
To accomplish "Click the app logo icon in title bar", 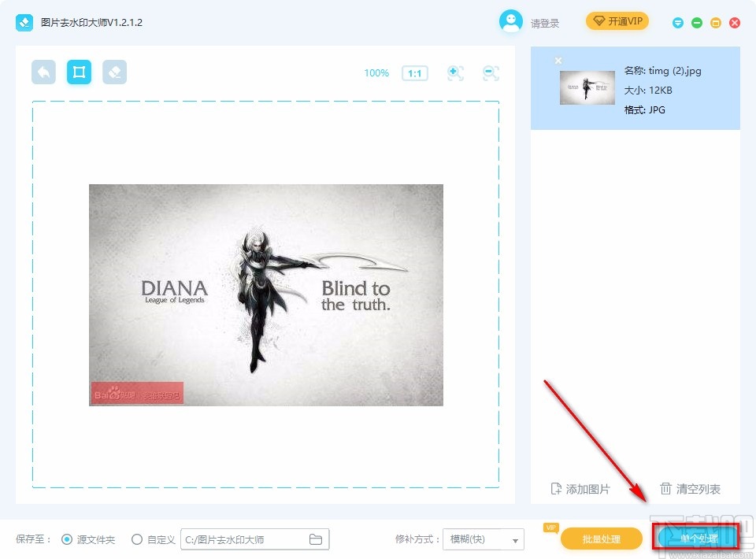I will tap(24, 23).
